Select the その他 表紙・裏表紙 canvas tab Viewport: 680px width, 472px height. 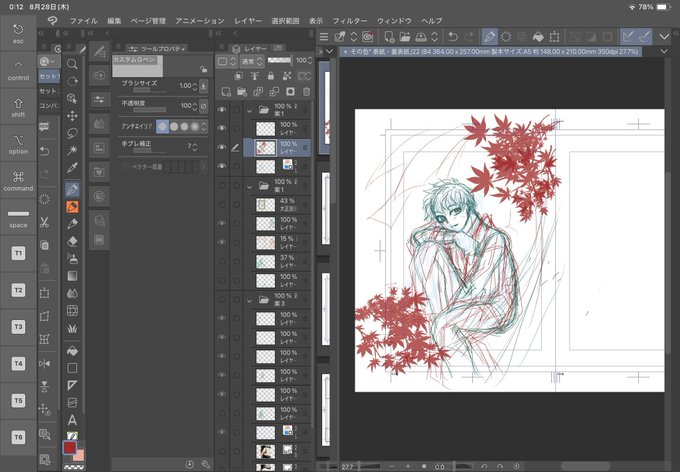pyautogui.click(x=490, y=52)
